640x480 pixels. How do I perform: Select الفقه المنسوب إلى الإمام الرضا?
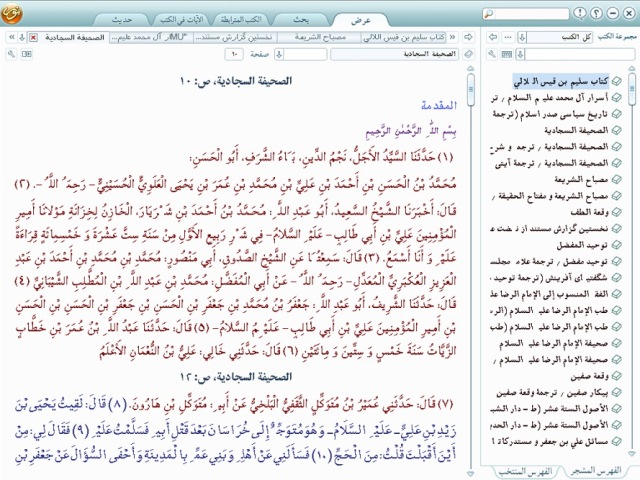point(549,294)
